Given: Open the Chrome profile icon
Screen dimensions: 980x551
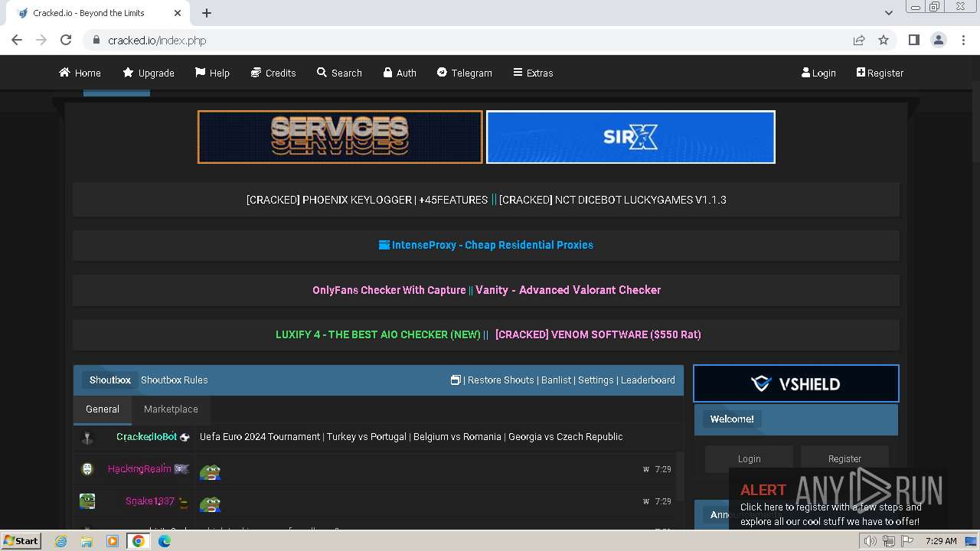Looking at the screenshot, I should (939, 40).
